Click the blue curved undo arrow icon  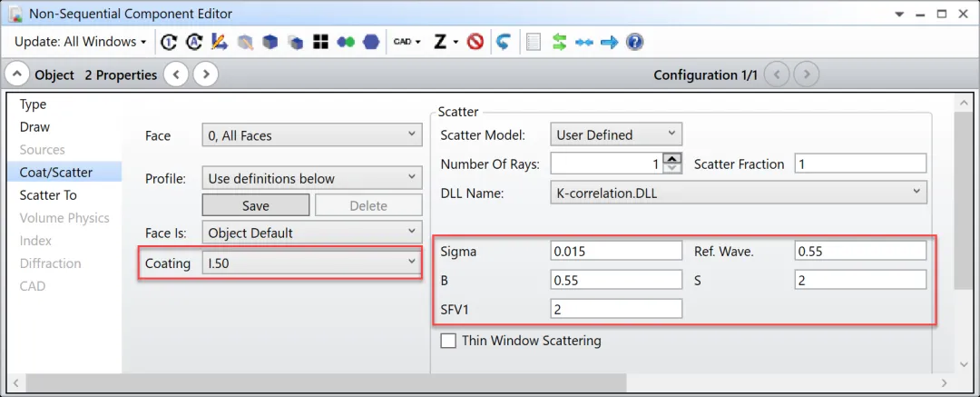pos(504,42)
